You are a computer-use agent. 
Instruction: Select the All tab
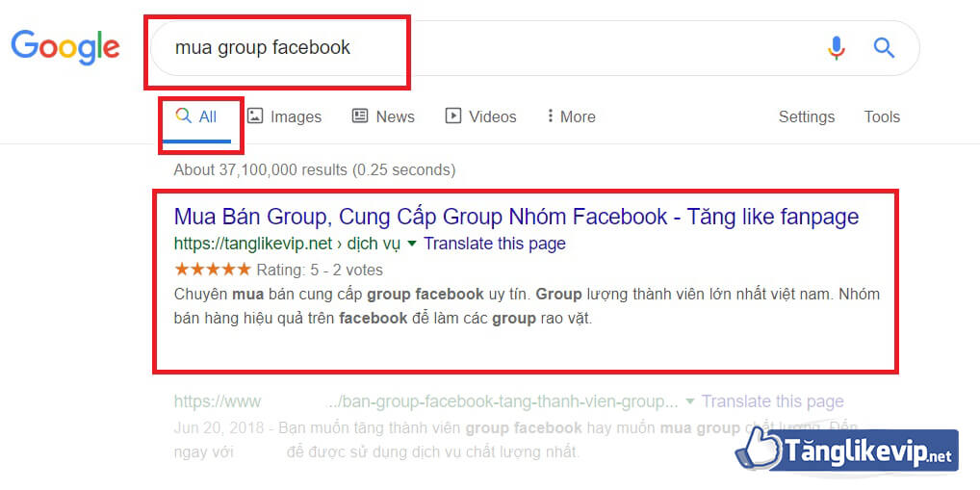click(196, 116)
